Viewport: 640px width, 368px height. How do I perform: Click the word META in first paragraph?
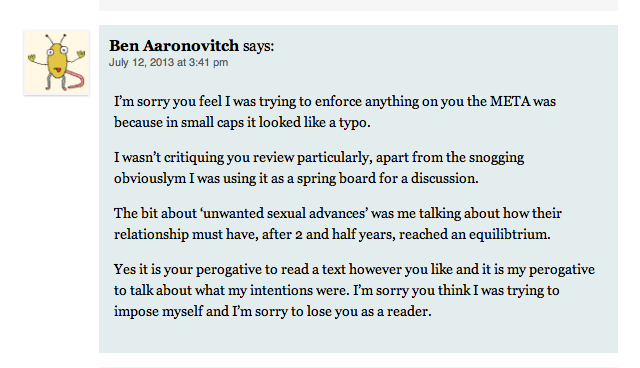point(509,101)
